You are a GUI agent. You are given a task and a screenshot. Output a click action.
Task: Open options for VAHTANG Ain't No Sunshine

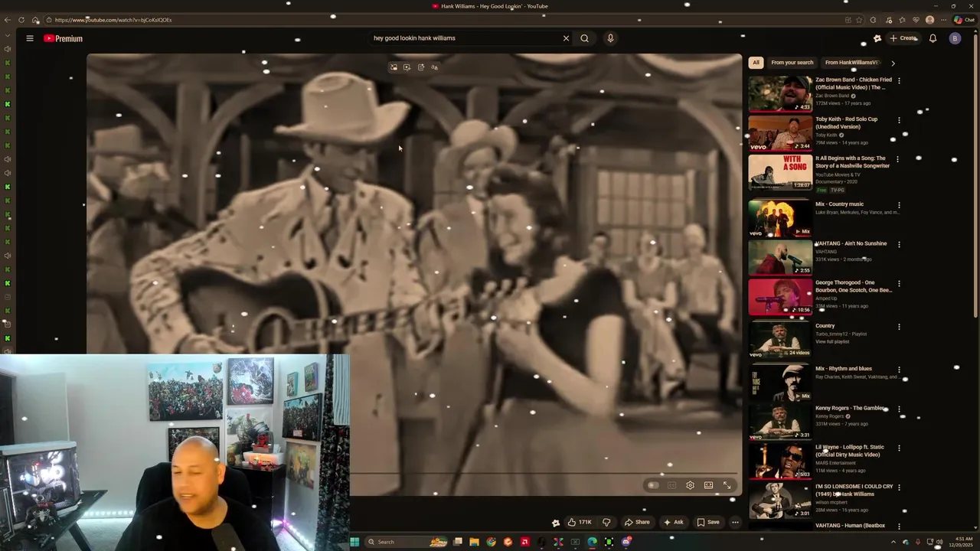point(899,244)
